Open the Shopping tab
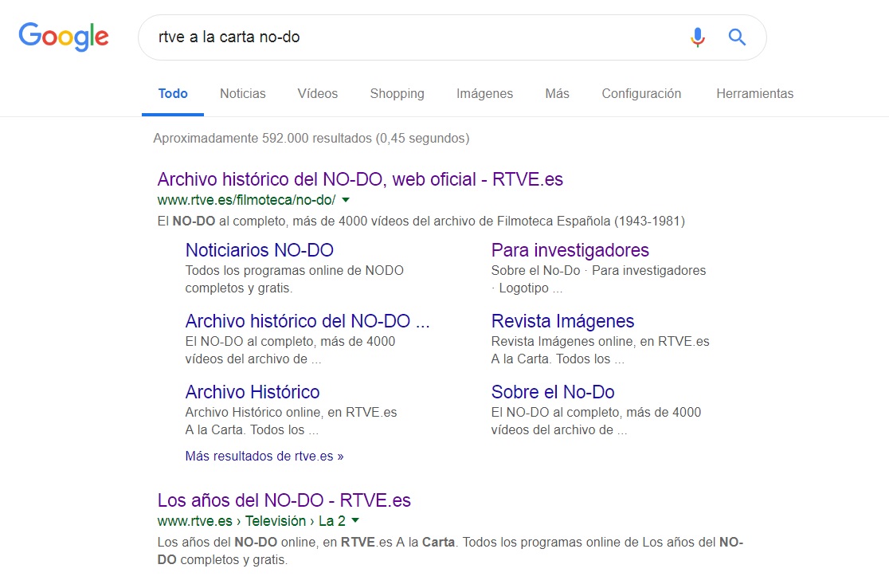The image size is (889, 588). coord(397,93)
